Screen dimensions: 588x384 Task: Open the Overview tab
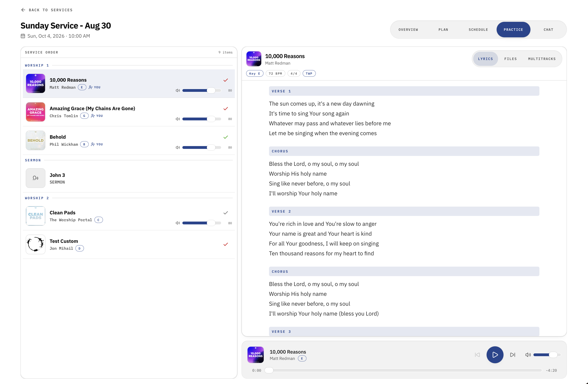(408, 30)
